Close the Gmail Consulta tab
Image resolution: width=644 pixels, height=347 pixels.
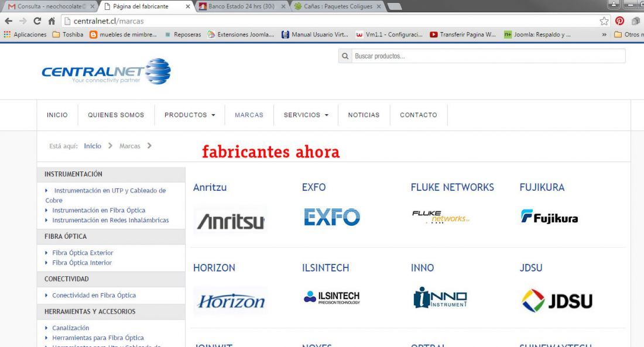click(93, 6)
